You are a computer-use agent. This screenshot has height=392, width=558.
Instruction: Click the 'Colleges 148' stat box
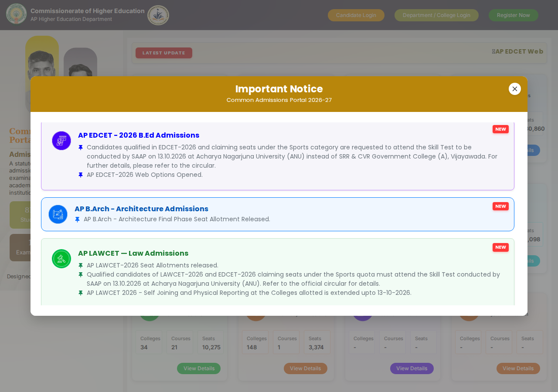(x=256, y=342)
